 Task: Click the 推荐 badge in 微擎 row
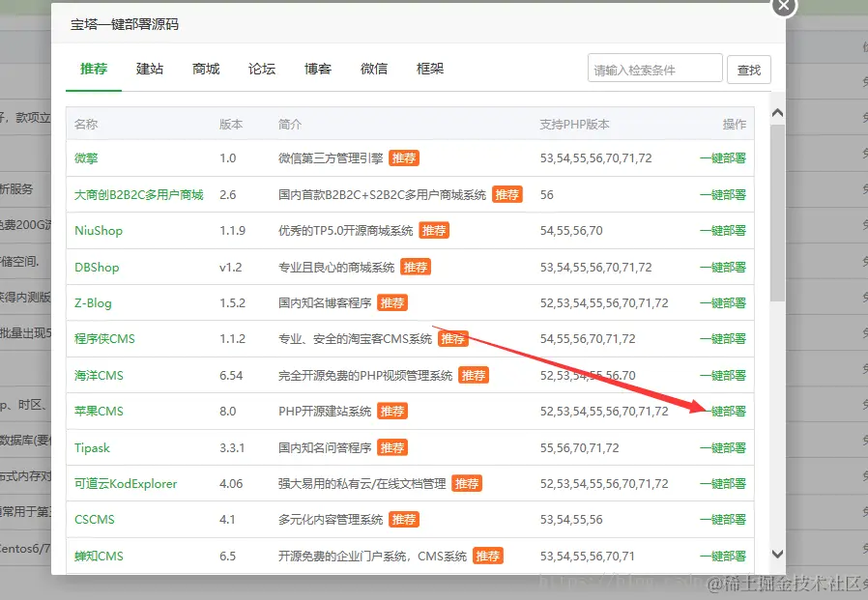click(x=404, y=158)
